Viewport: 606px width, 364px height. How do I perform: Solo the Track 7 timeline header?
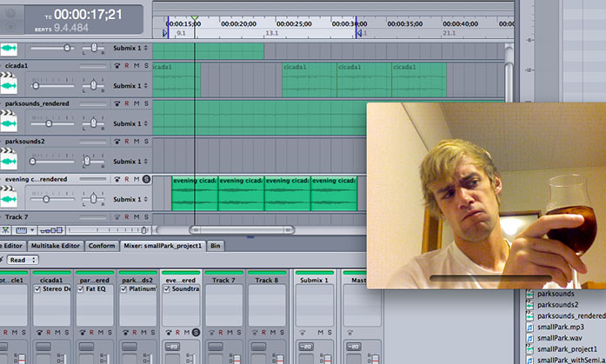(x=146, y=216)
